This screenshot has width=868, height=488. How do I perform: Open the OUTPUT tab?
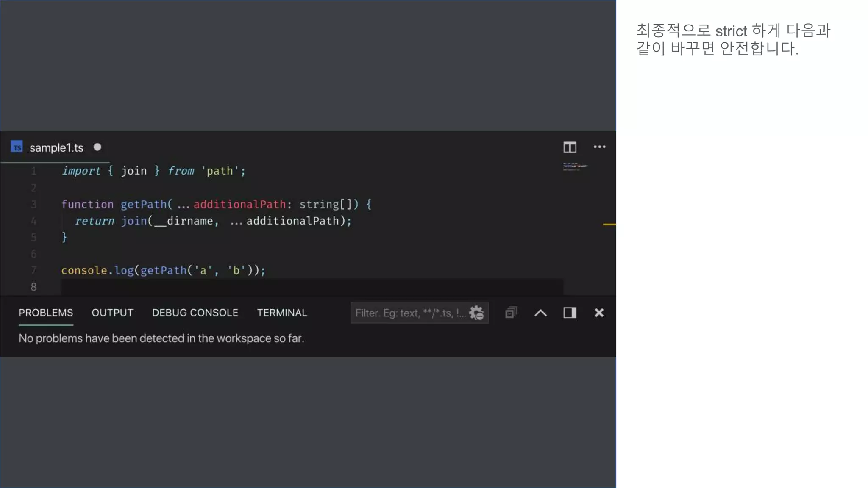click(x=112, y=313)
